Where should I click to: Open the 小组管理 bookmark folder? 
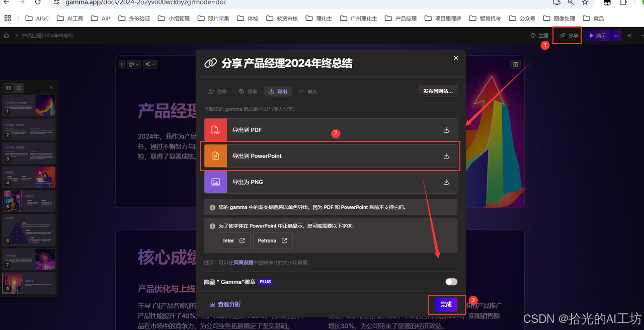(174, 18)
